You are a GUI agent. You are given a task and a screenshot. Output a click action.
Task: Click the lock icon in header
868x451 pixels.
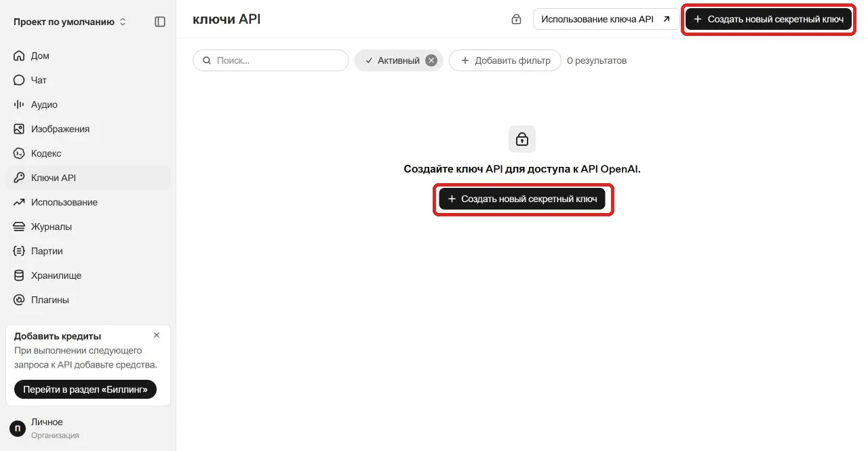(x=516, y=20)
